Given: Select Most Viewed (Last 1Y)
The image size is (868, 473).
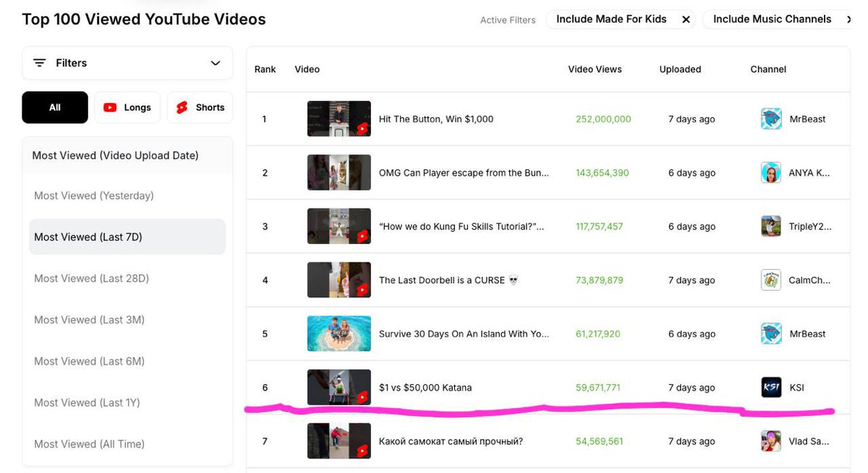Looking at the screenshot, I should tap(88, 402).
